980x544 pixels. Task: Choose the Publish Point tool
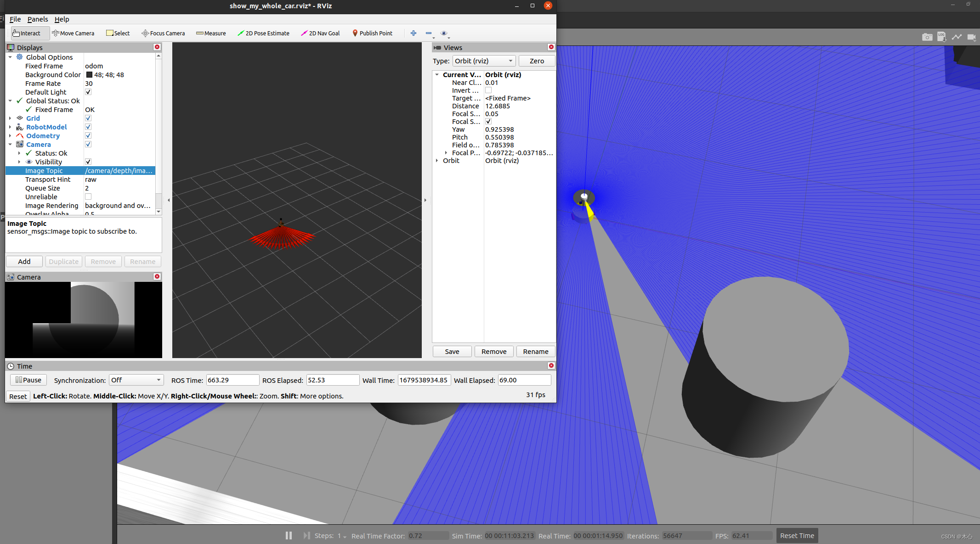pyautogui.click(x=372, y=33)
